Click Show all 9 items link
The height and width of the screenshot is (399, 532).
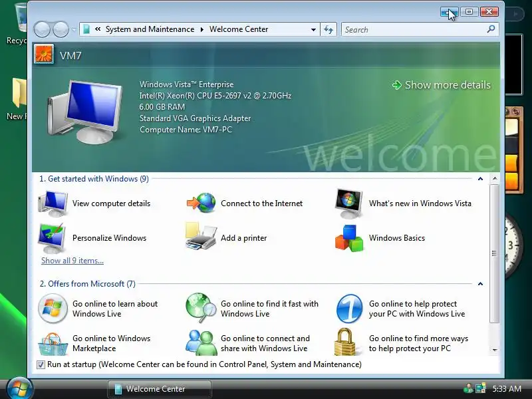coord(72,261)
